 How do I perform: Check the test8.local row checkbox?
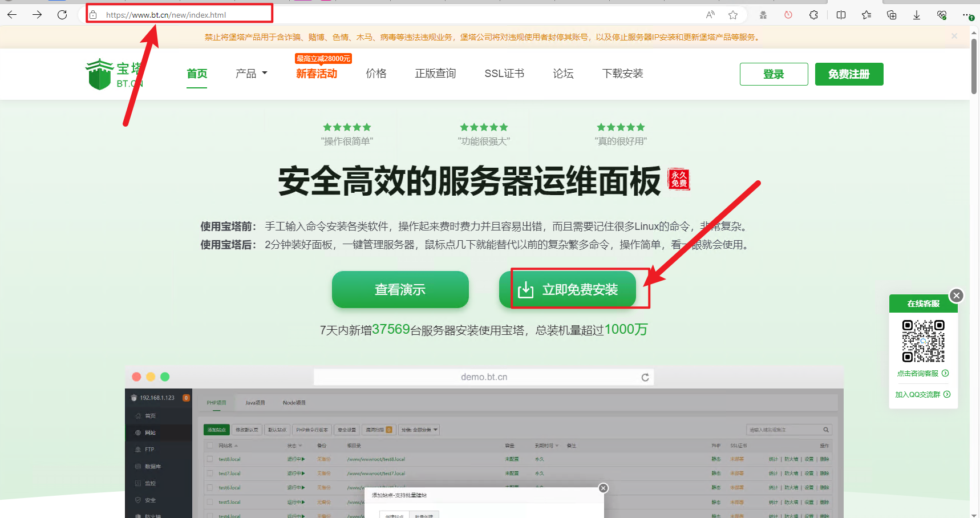pyautogui.click(x=210, y=459)
